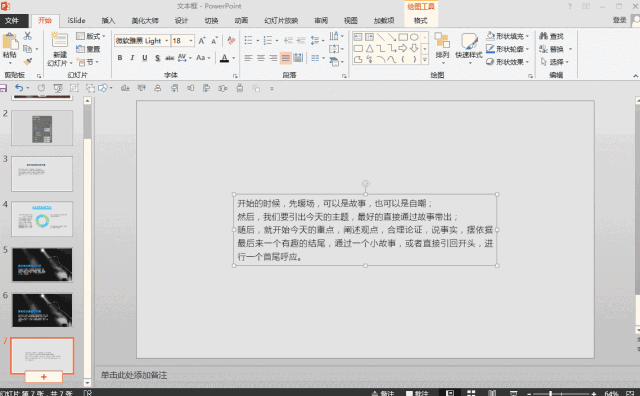Toggle Italic formatting

132,58
